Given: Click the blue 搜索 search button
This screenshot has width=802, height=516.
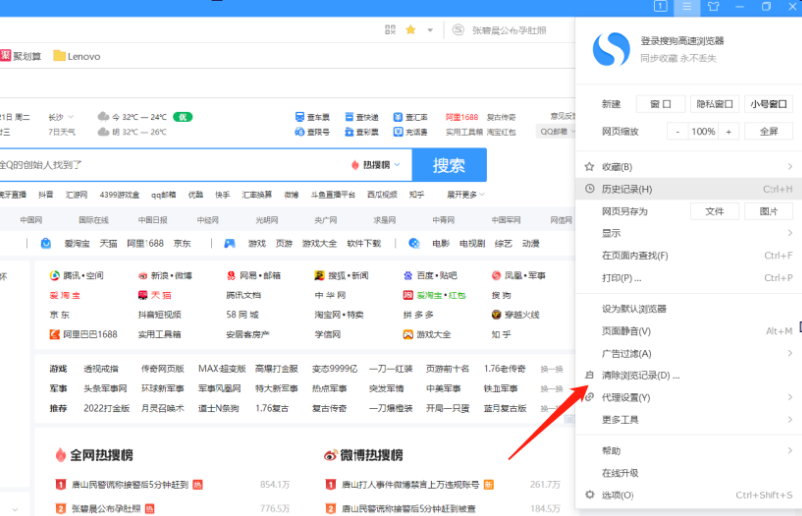Looking at the screenshot, I should click(x=449, y=165).
